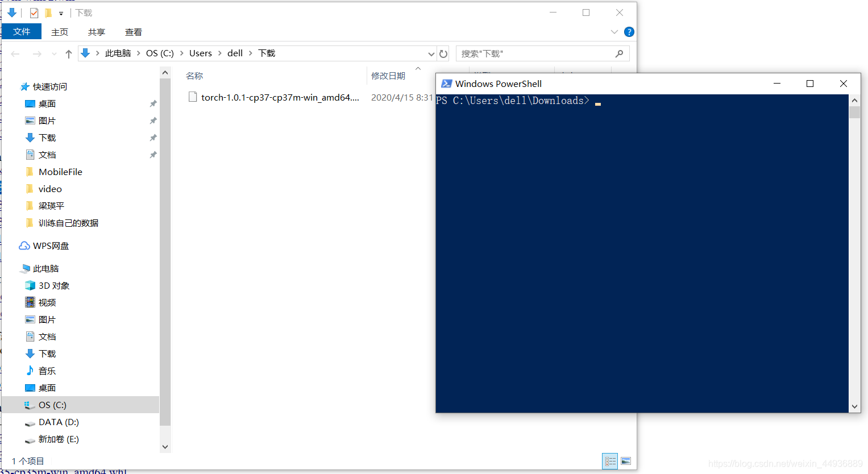The height and width of the screenshot is (474, 868).
Task: Switch to the 查看 ribbon tab
Action: click(134, 32)
